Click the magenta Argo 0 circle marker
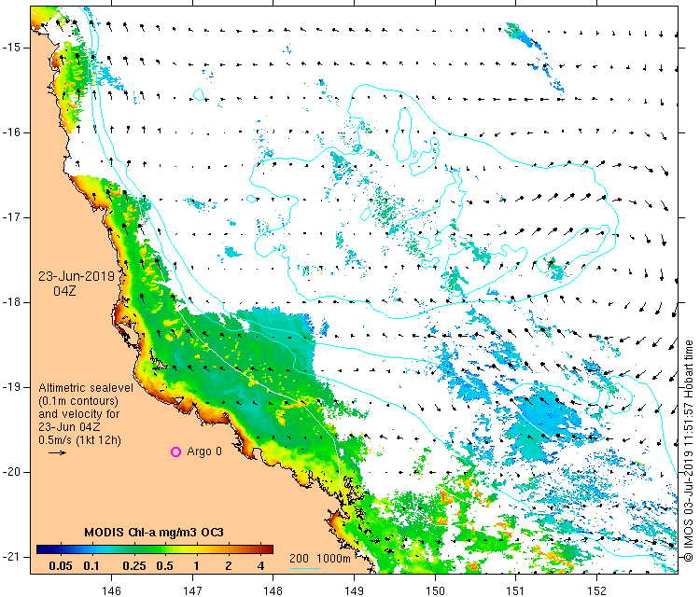700x597 pixels. pyautogui.click(x=175, y=452)
